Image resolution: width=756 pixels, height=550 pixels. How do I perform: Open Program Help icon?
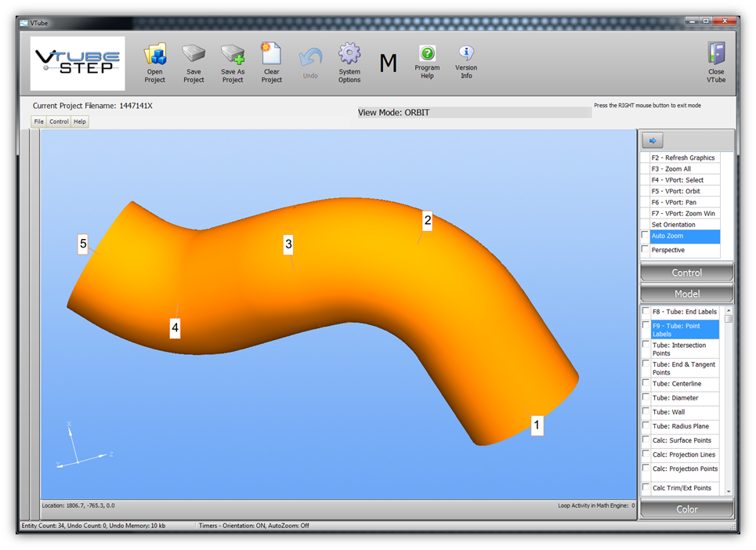[x=427, y=54]
